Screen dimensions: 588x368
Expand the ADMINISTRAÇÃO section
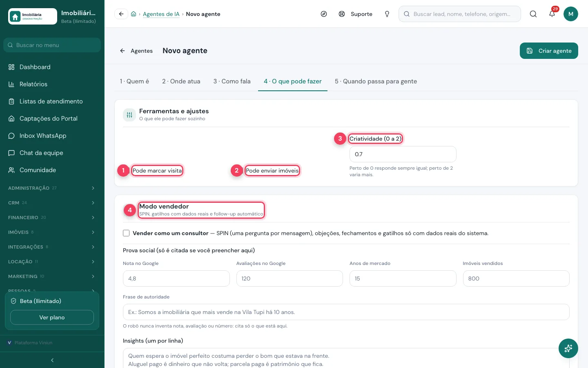[52, 188]
